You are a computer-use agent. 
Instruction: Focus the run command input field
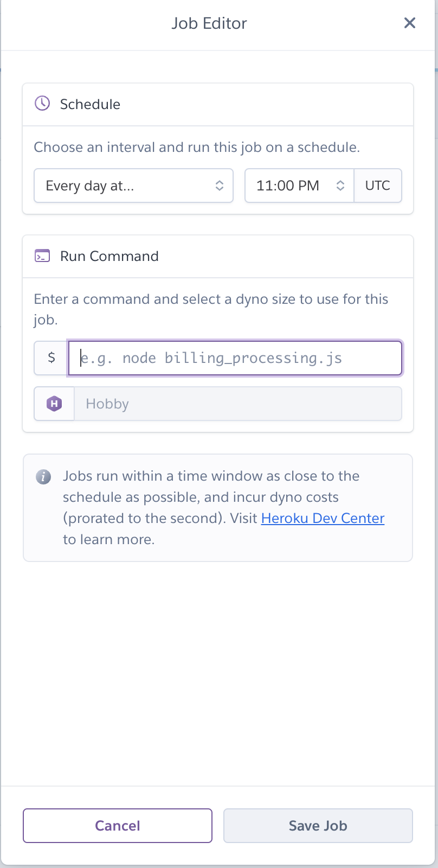pyautogui.click(x=235, y=358)
